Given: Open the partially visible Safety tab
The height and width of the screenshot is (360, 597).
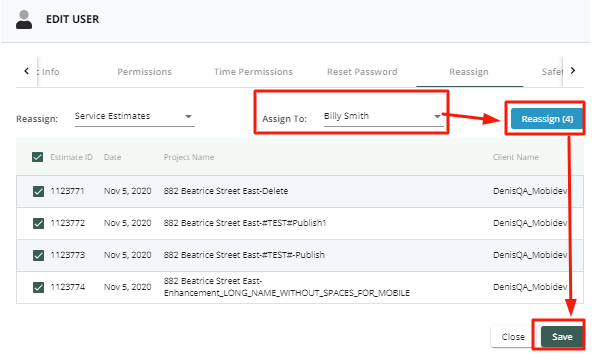Looking at the screenshot, I should (552, 72).
